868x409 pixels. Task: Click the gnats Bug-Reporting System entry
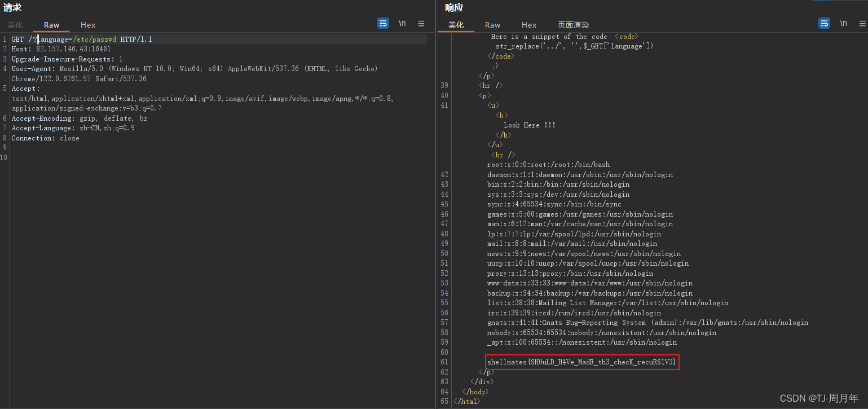[648, 323]
